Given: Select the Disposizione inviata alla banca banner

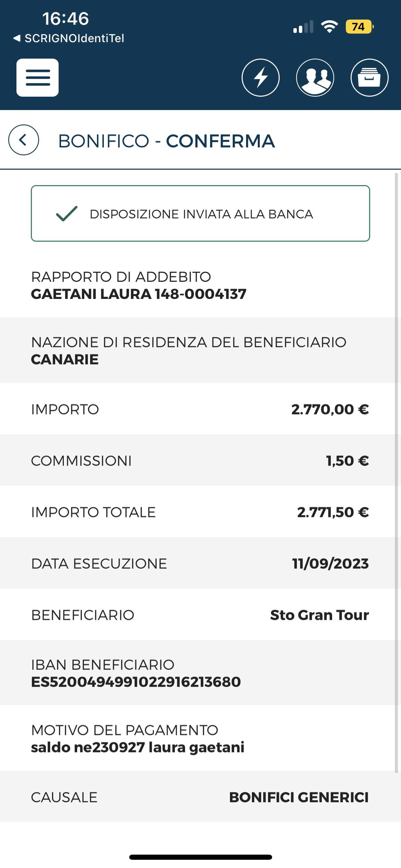Looking at the screenshot, I should (200, 214).
